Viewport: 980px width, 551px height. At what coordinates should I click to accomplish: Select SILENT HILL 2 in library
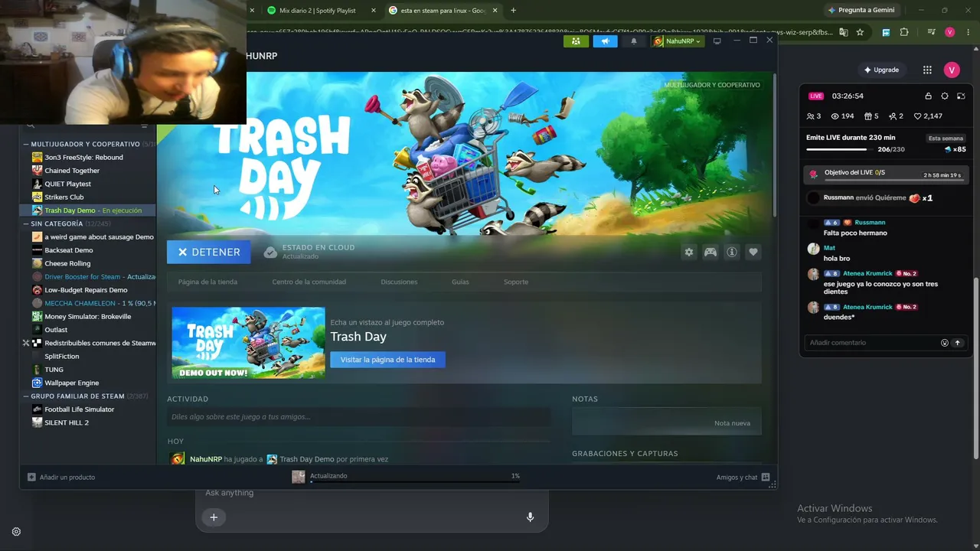(x=67, y=422)
